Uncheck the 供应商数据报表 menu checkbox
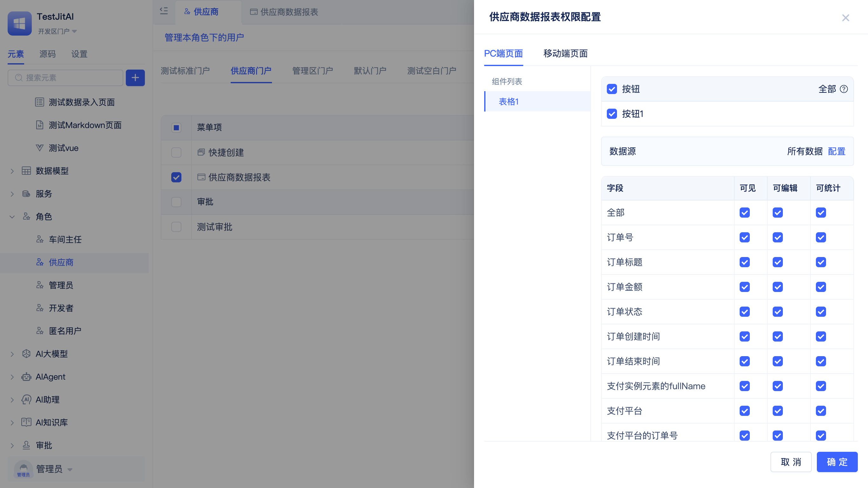Image resolution: width=868 pixels, height=488 pixels. click(176, 177)
